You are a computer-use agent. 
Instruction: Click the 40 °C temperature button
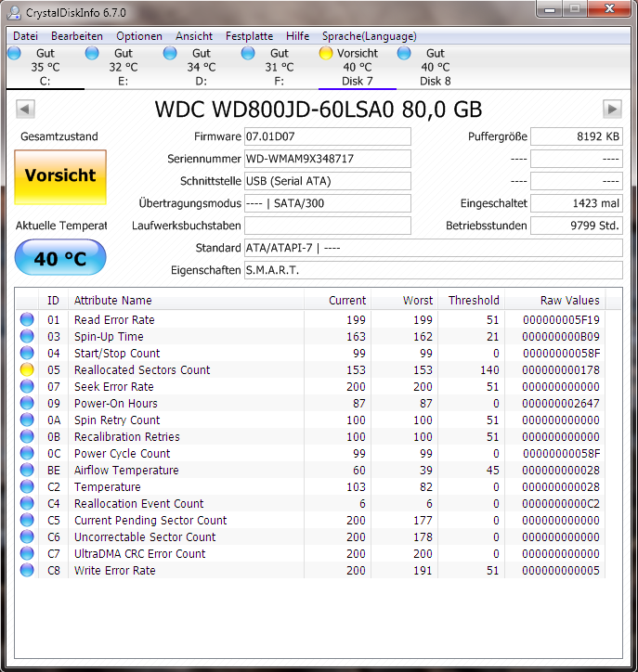(60, 258)
